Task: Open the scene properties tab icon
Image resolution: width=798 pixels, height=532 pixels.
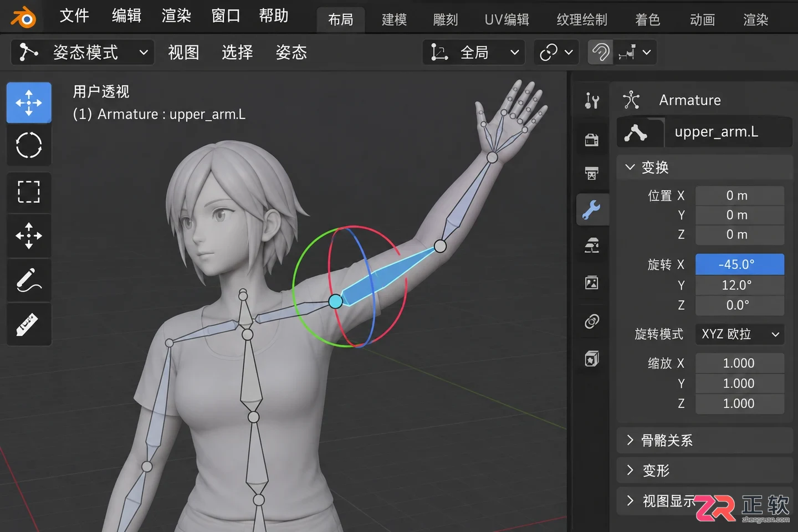Action: pyautogui.click(x=592, y=245)
